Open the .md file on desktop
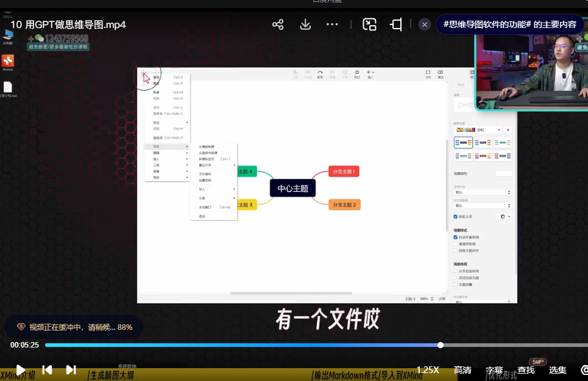Viewport: 588px width, 381px height. [x=8, y=89]
